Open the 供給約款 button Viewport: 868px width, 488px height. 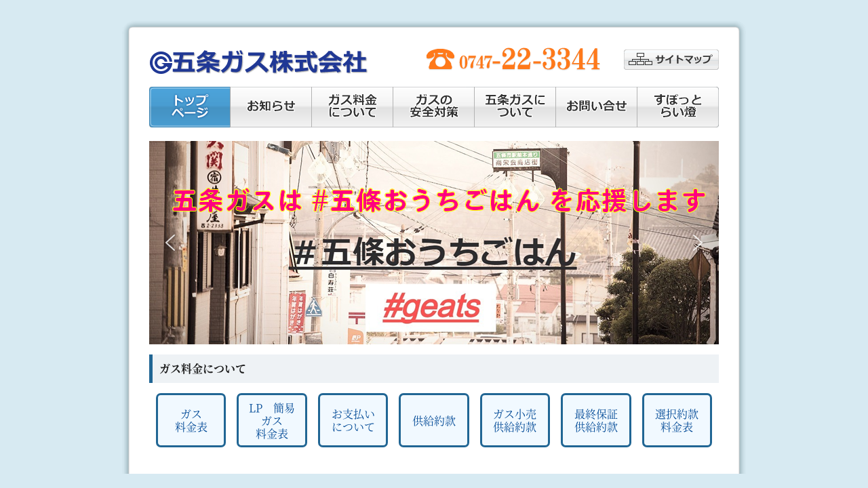[434, 420]
